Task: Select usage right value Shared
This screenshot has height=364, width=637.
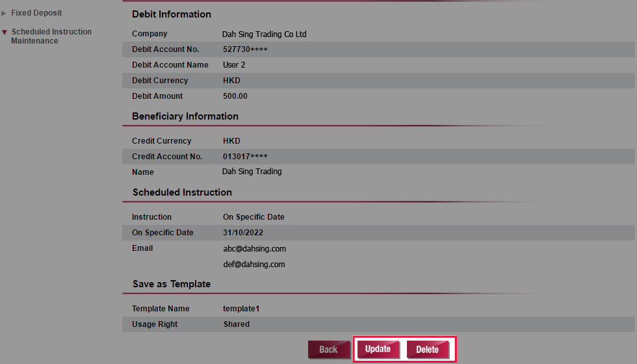Action: [237, 324]
